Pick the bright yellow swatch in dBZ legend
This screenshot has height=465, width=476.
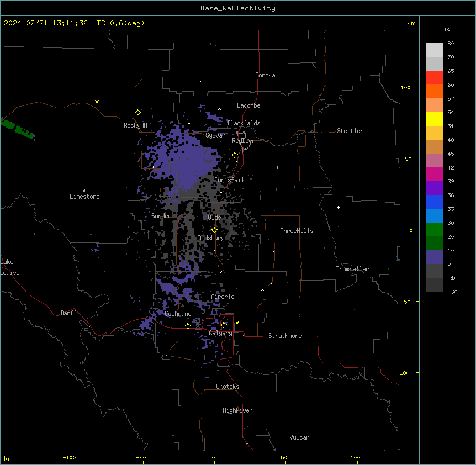click(434, 119)
